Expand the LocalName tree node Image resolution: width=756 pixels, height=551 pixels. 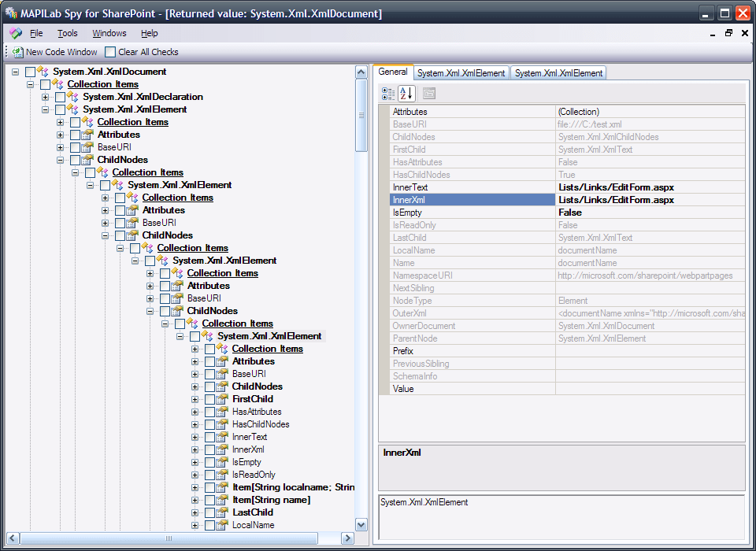pos(195,525)
